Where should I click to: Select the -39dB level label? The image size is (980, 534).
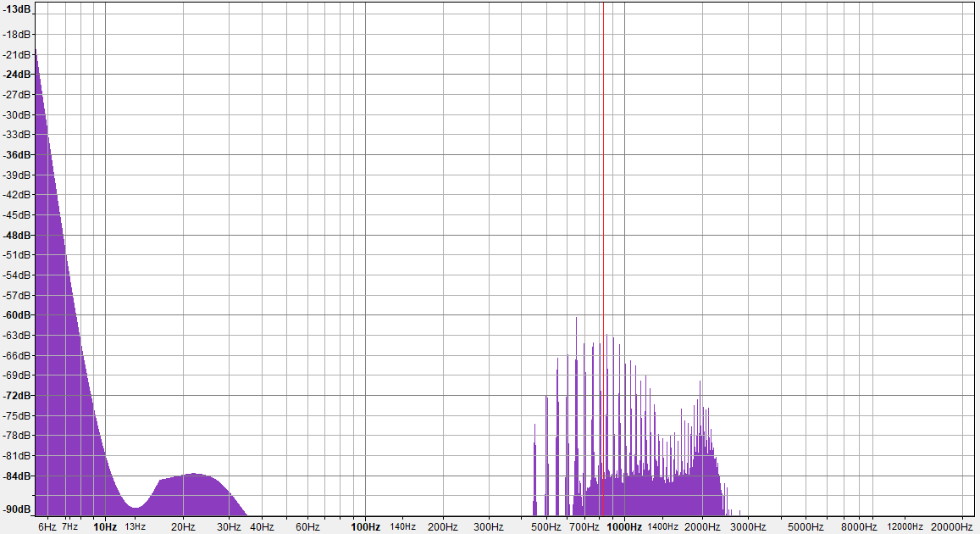pyautogui.click(x=17, y=175)
